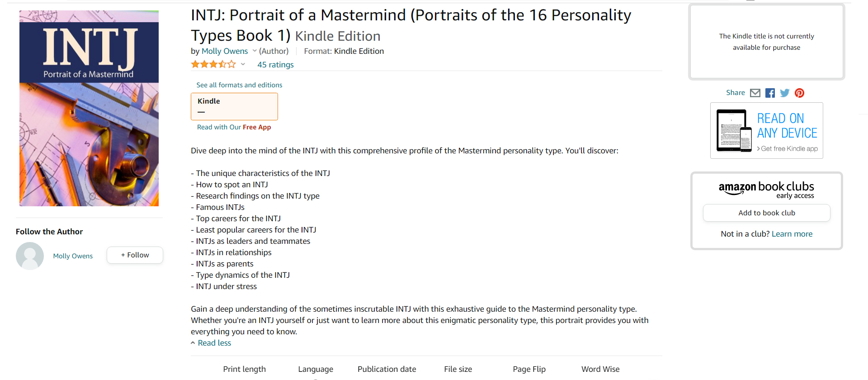Share on Twitter bird icon
Screen dimensions: 868x380
pyautogui.click(x=785, y=93)
